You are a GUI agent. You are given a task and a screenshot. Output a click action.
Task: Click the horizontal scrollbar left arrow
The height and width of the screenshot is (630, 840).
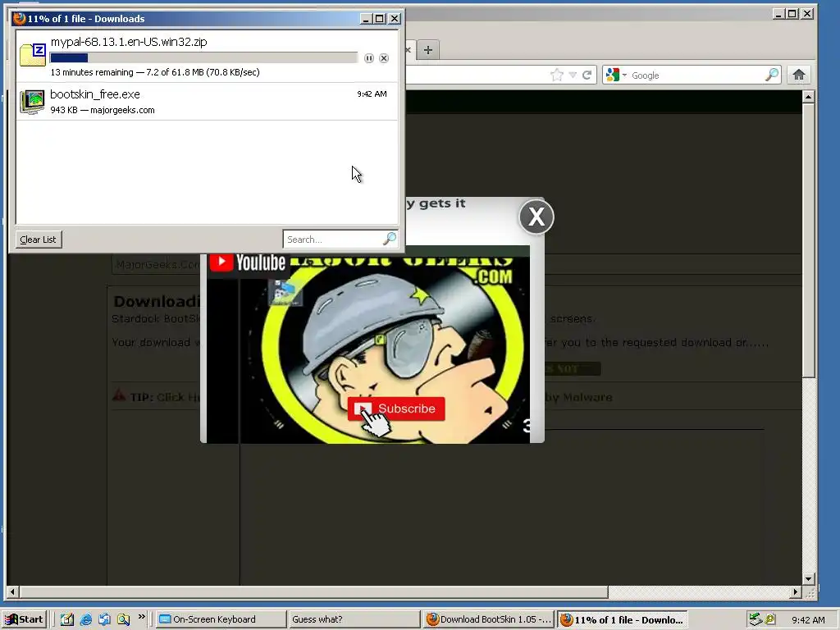point(13,592)
